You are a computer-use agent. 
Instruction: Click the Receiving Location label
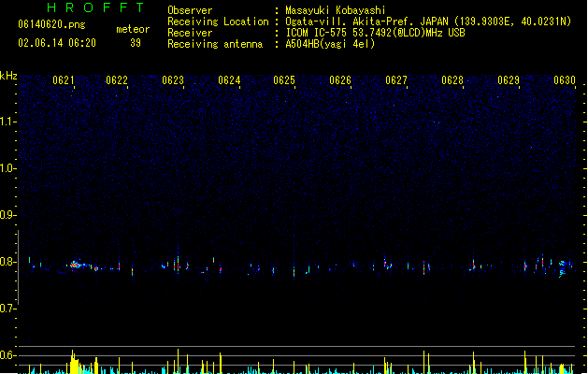pos(218,22)
